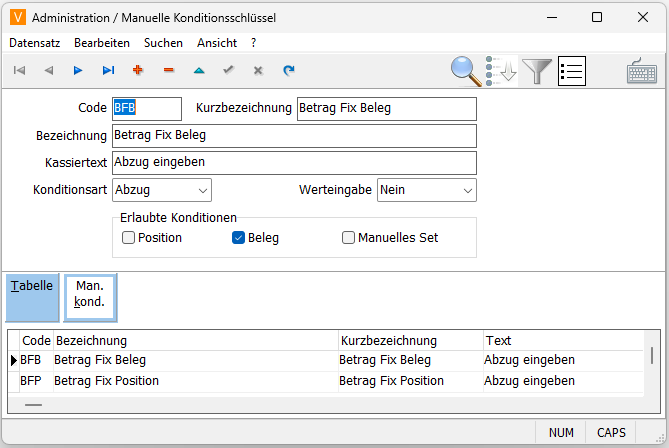Open the Datensatz menu
The image size is (669, 448).
point(35,43)
